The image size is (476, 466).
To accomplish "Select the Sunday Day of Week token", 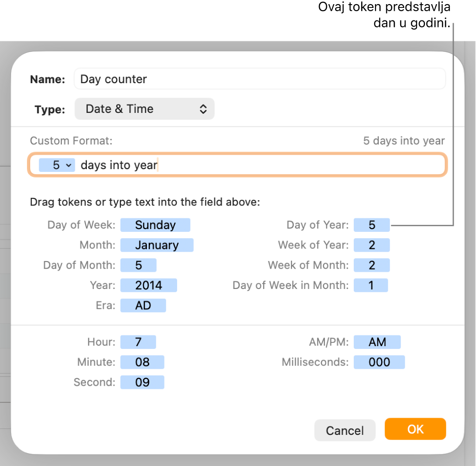I will [x=155, y=225].
